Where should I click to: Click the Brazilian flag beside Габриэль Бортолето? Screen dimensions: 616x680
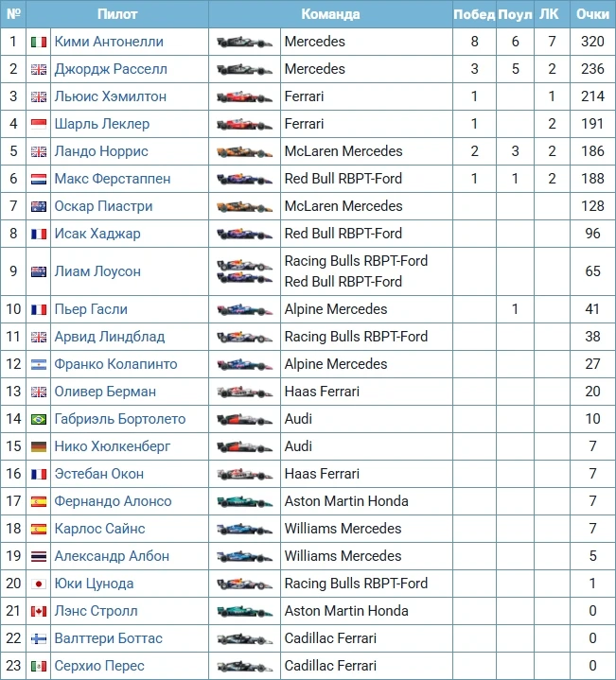click(x=39, y=419)
